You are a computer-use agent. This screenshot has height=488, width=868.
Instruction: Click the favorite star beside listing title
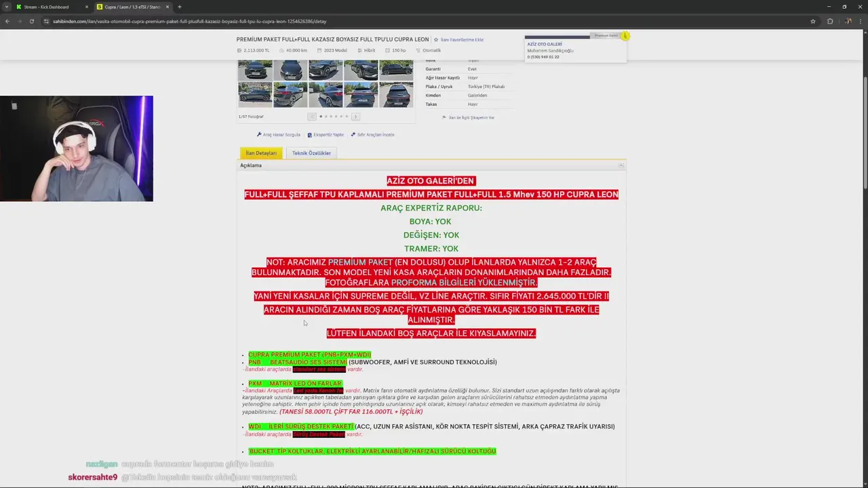coord(436,40)
